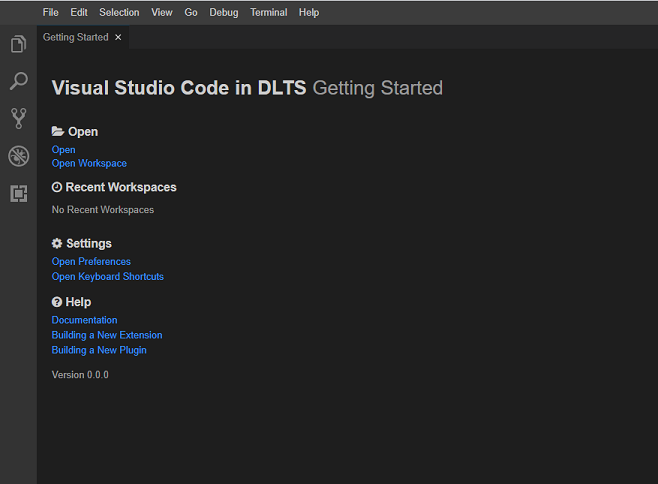Click the Open link

pyautogui.click(x=63, y=150)
